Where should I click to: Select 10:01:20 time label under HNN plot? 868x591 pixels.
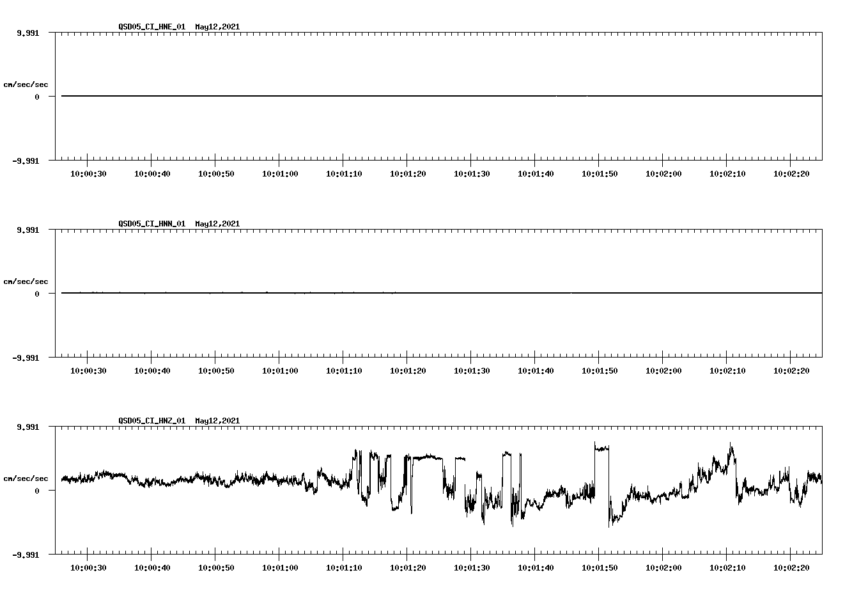pyautogui.click(x=408, y=371)
